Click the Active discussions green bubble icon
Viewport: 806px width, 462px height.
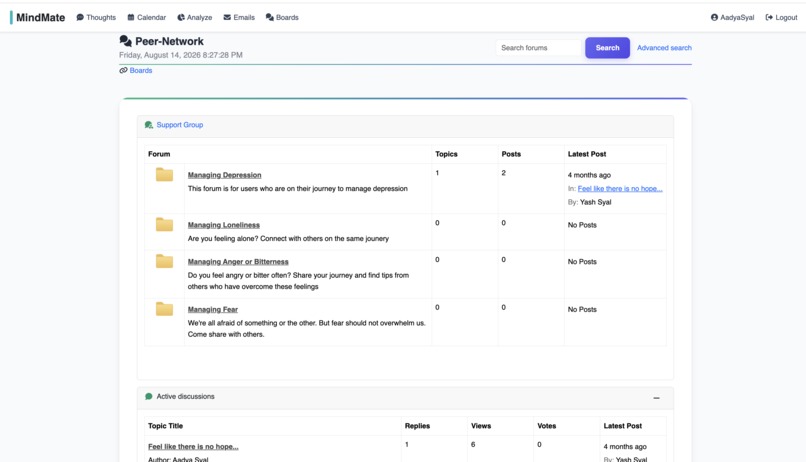click(149, 396)
